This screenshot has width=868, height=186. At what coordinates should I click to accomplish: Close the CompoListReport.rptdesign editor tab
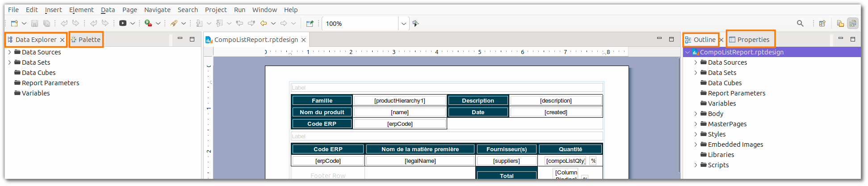pos(304,40)
